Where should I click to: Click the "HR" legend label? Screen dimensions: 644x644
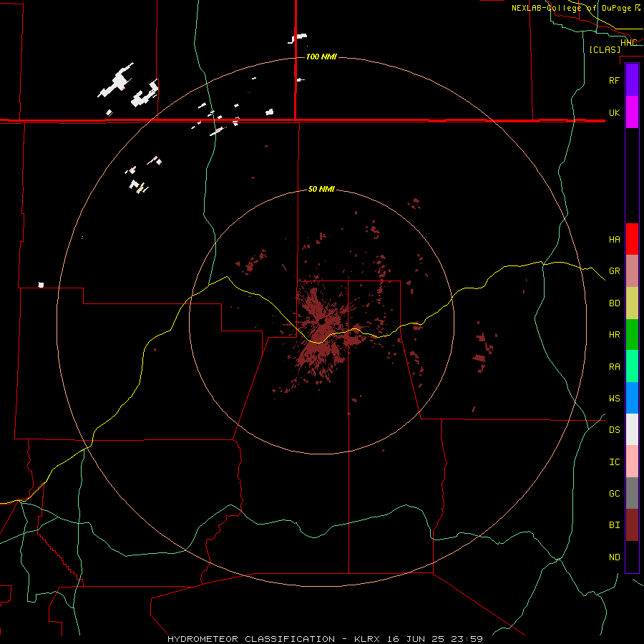tap(614, 335)
